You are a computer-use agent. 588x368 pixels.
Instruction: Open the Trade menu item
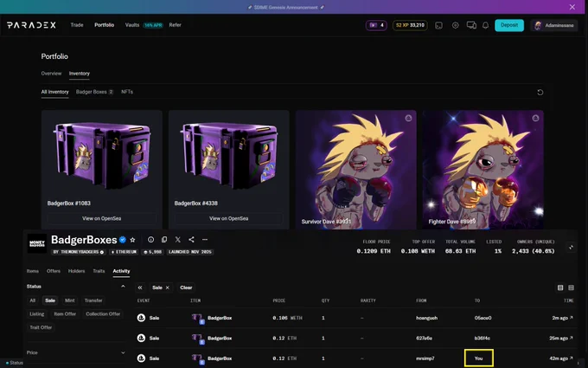[x=77, y=25]
